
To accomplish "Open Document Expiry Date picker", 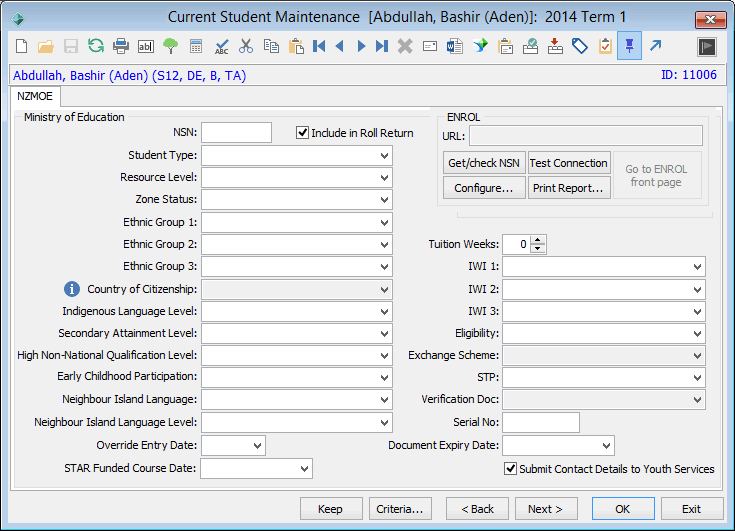I will (x=607, y=446).
